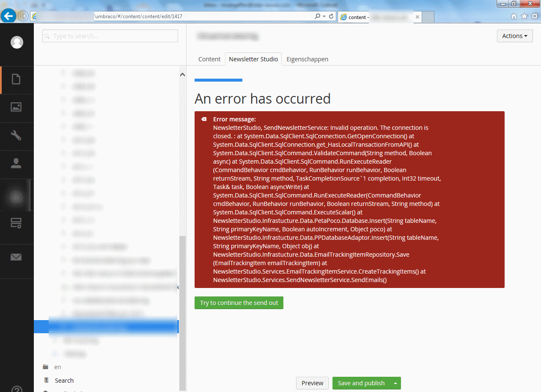Open Favorites with the star icon
The image size is (541, 392).
(x=524, y=16)
